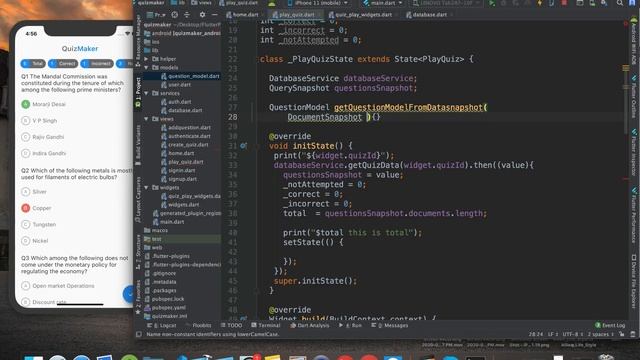Screen dimensions: 640x360
Task: Open auth.dart in project tree
Action: tap(176, 102)
